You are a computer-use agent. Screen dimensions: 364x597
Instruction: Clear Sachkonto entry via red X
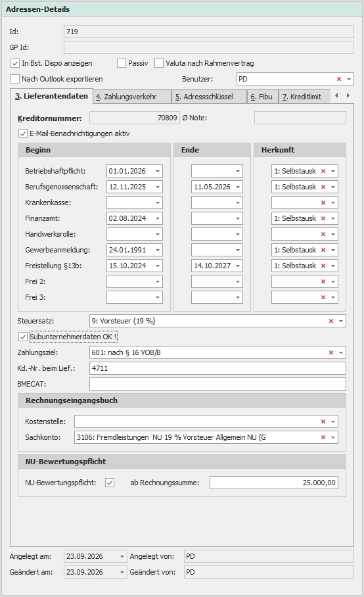coord(323,437)
